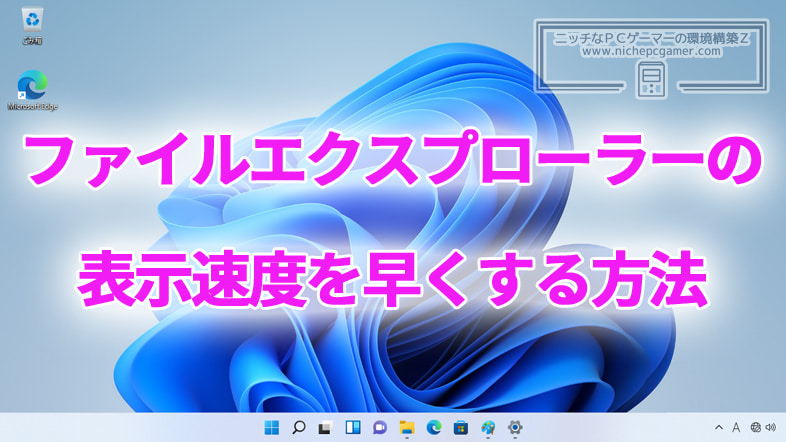Open taskbar Search magnifier

(299, 427)
